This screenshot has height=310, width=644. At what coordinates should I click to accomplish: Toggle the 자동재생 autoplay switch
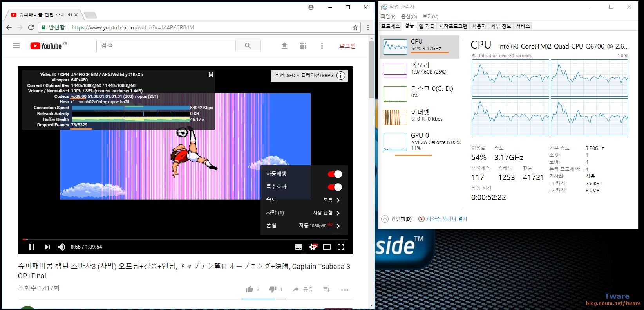click(x=335, y=174)
